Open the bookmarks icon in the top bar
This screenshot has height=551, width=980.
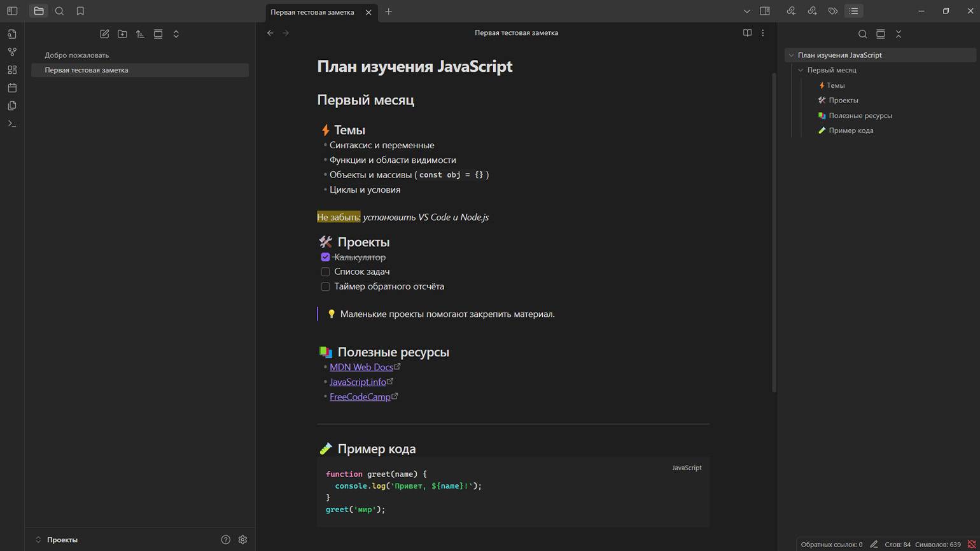pyautogui.click(x=80, y=11)
